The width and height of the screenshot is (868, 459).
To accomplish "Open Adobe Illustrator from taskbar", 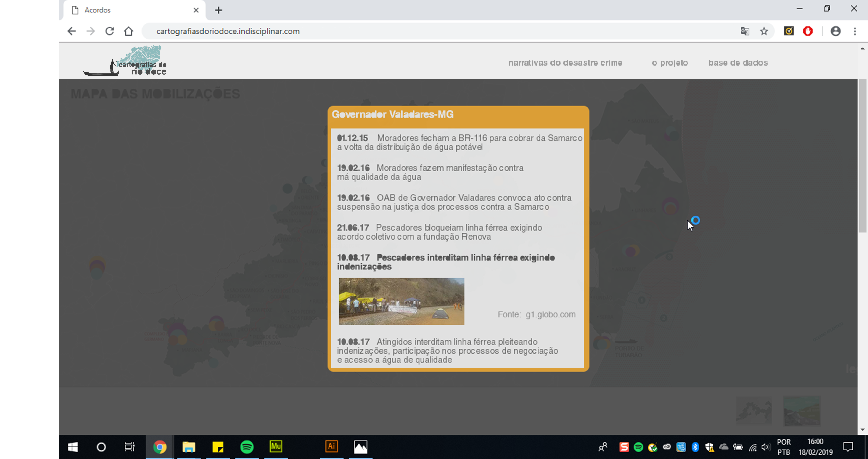I will point(331,447).
